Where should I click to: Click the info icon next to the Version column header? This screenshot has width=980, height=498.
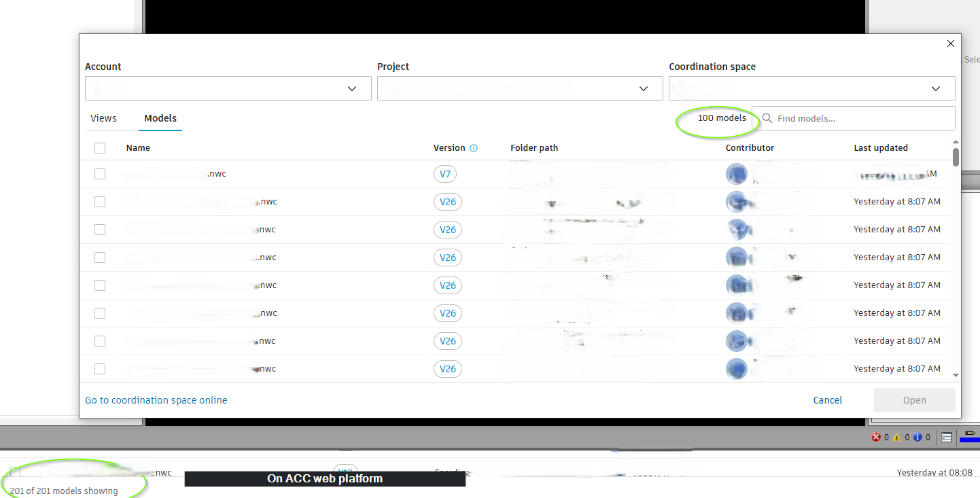pos(474,147)
